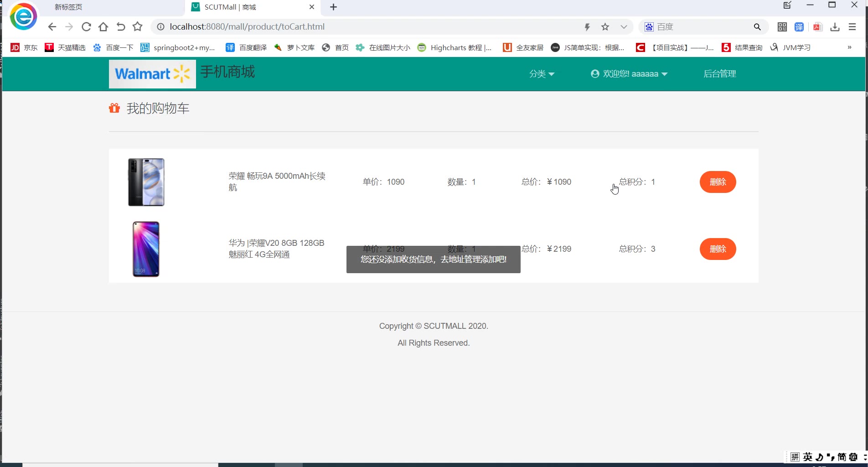Click the 手机商城 site title
This screenshot has width=868, height=467.
227,72
